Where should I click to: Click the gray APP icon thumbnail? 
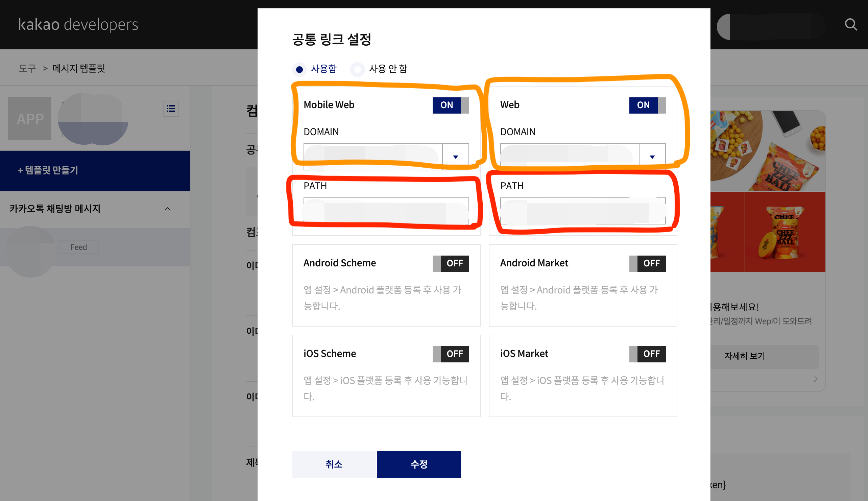coord(30,118)
